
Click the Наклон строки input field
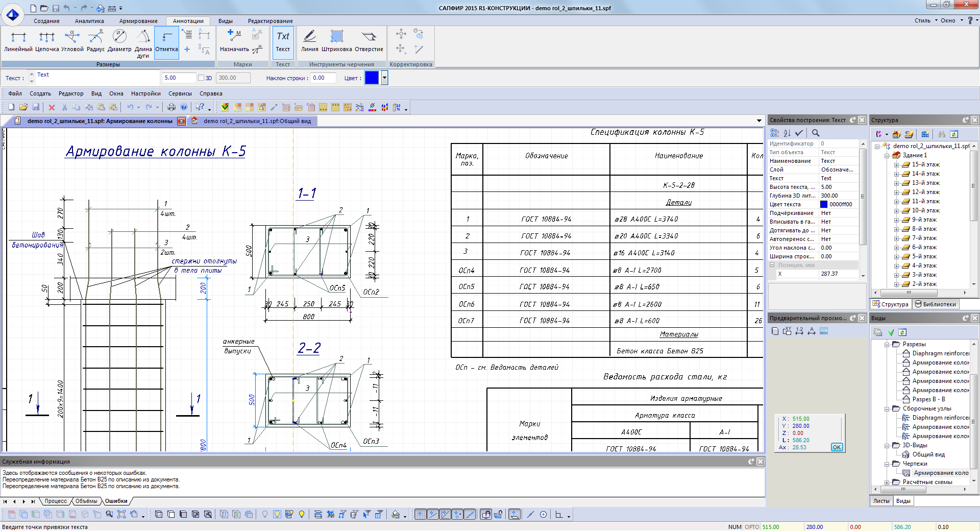pyautogui.click(x=323, y=78)
